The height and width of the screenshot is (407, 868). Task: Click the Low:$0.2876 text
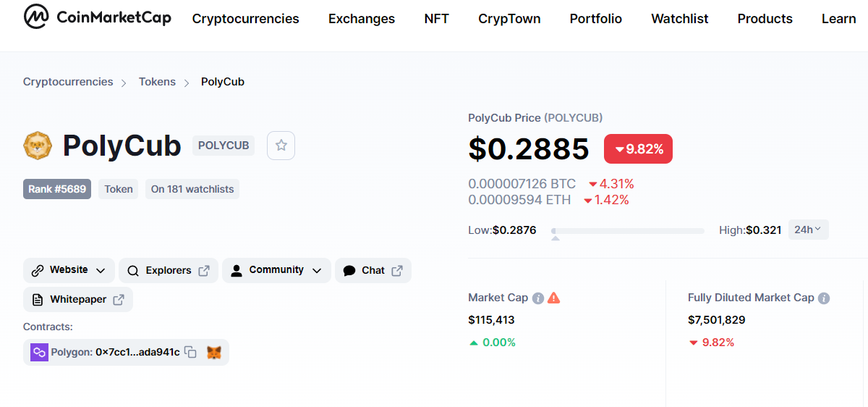[x=502, y=230]
